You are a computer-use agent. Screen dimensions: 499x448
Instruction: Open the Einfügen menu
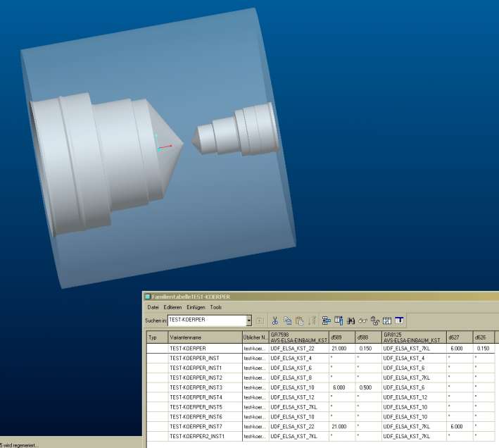pos(196,307)
